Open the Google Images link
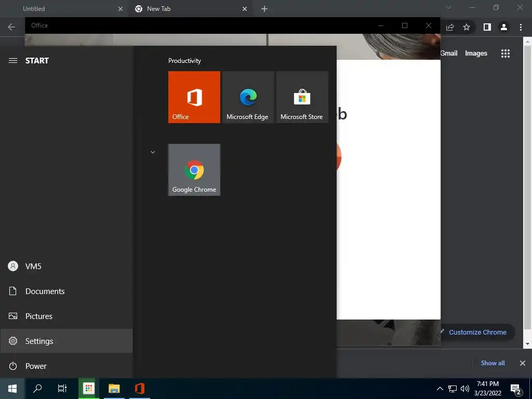 (476, 54)
